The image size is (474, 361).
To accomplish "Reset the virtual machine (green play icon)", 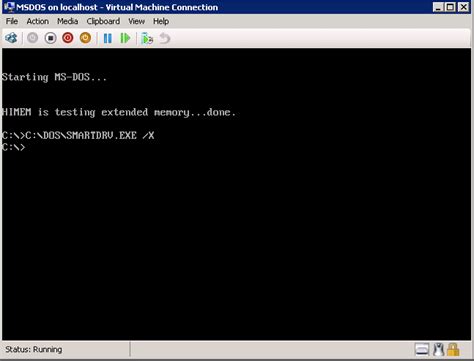I will coord(125,38).
